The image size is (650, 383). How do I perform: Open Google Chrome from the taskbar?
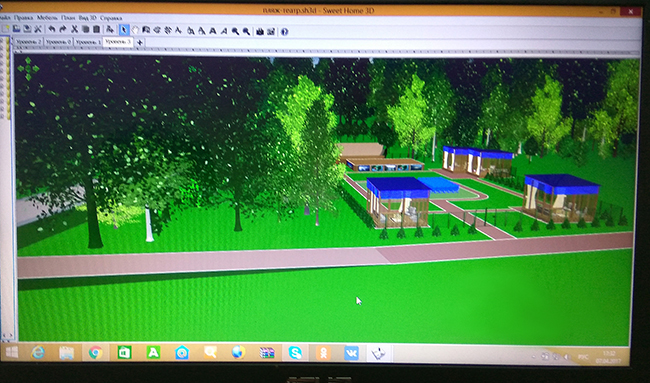click(95, 352)
